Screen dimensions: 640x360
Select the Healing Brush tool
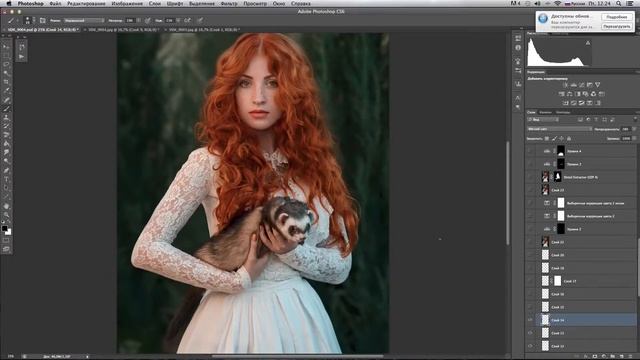click(x=6, y=100)
